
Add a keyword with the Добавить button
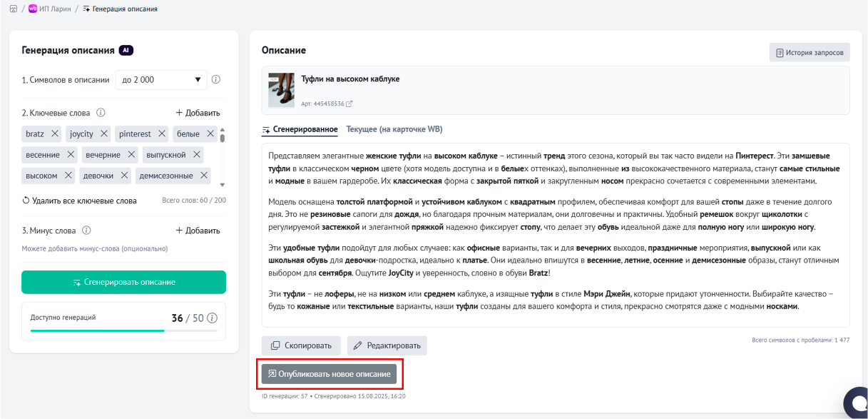click(x=198, y=113)
